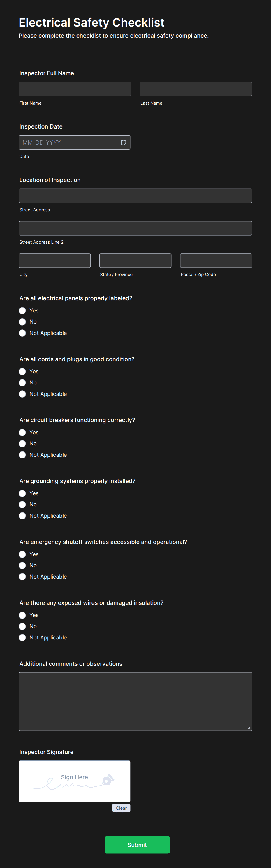The width and height of the screenshot is (271, 868).
Task: Click the City input field
Action: 54,261
